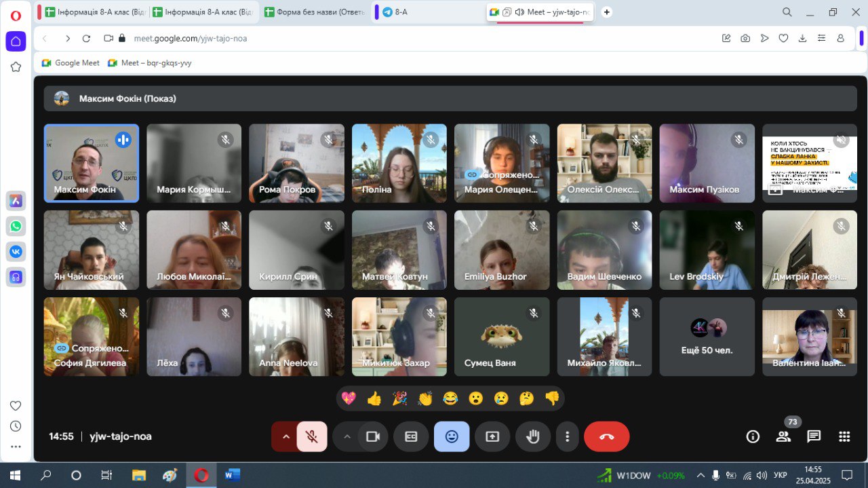Click the browser address bar URL
Image resolution: width=868 pixels, height=488 pixels.
tap(190, 39)
